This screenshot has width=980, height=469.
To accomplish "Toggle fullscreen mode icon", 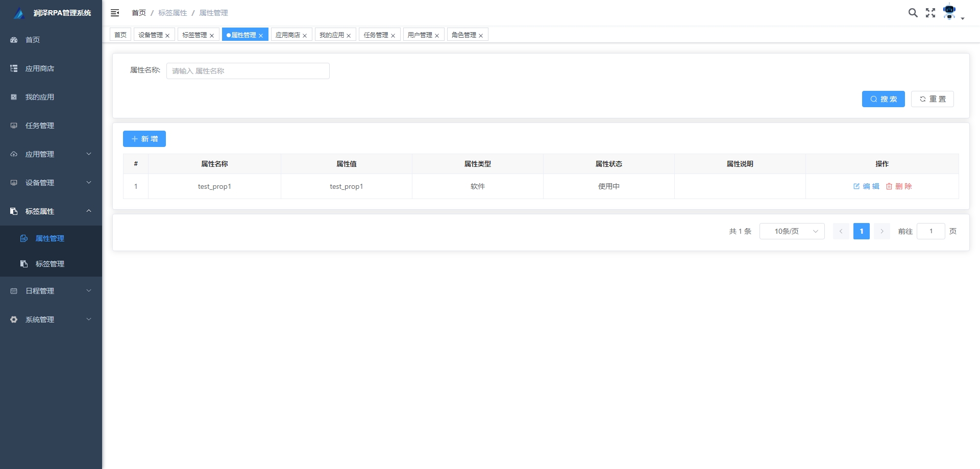I will tap(930, 13).
